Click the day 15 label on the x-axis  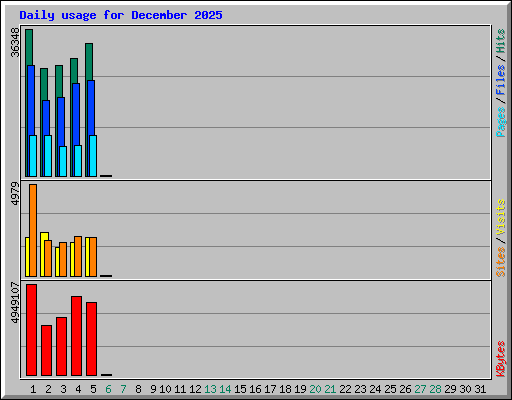240,389
